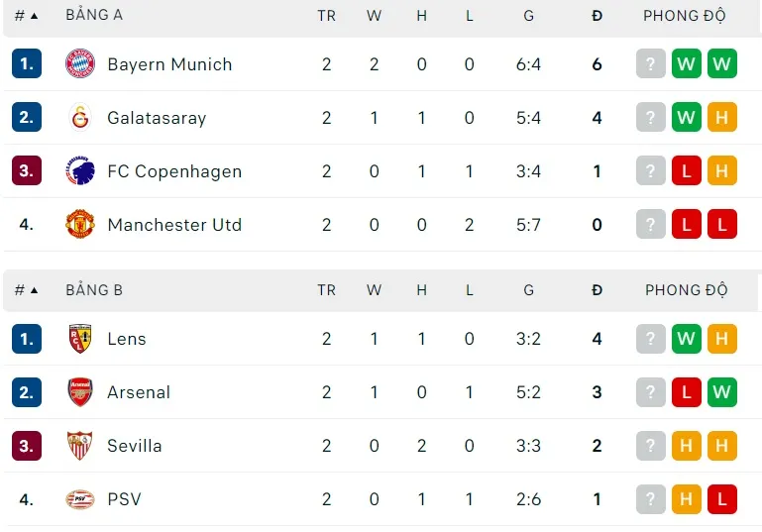Image resolution: width=762 pixels, height=532 pixels.
Task: Click the PSV club logo
Action: pyautogui.click(x=79, y=499)
